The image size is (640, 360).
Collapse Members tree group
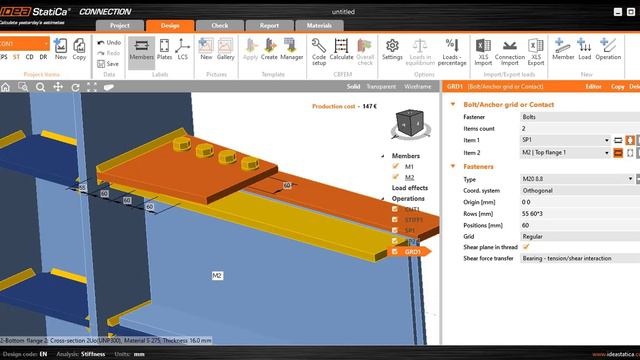click(383, 156)
